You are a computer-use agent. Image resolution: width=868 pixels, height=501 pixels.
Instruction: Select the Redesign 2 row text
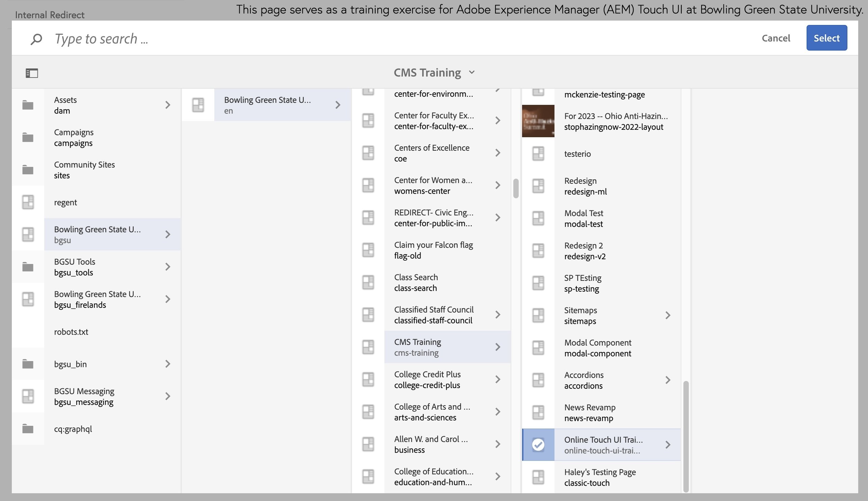pyautogui.click(x=585, y=251)
